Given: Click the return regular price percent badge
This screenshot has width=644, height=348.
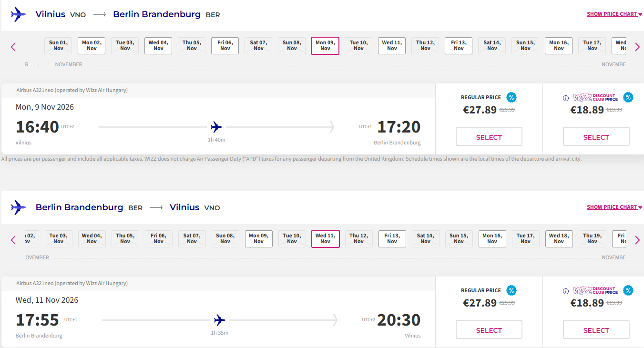Looking at the screenshot, I should pos(511,290).
